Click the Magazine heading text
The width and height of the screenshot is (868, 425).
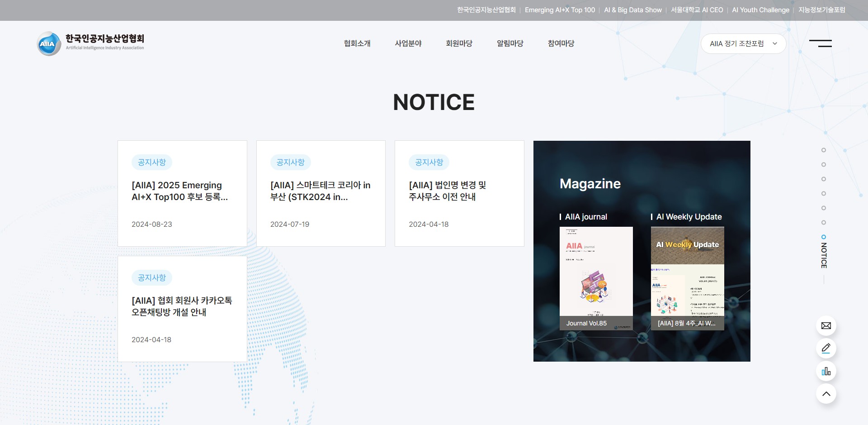(x=590, y=184)
